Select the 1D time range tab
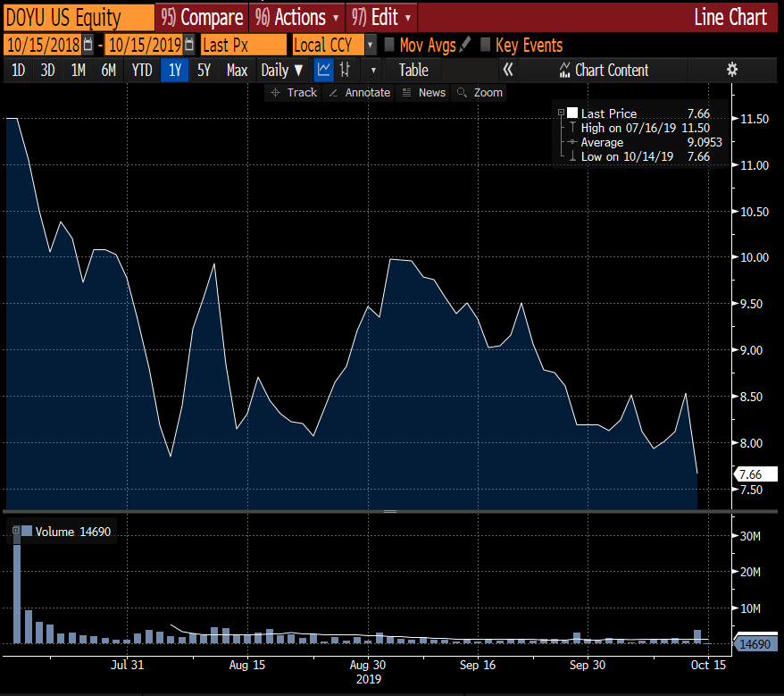The image size is (784, 696). (x=19, y=70)
